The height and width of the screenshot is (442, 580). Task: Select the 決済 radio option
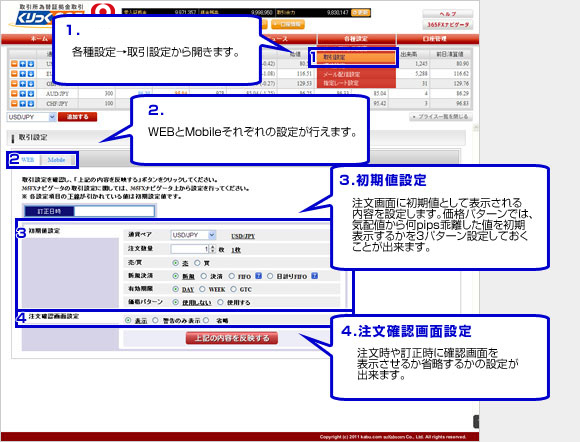click(x=204, y=276)
